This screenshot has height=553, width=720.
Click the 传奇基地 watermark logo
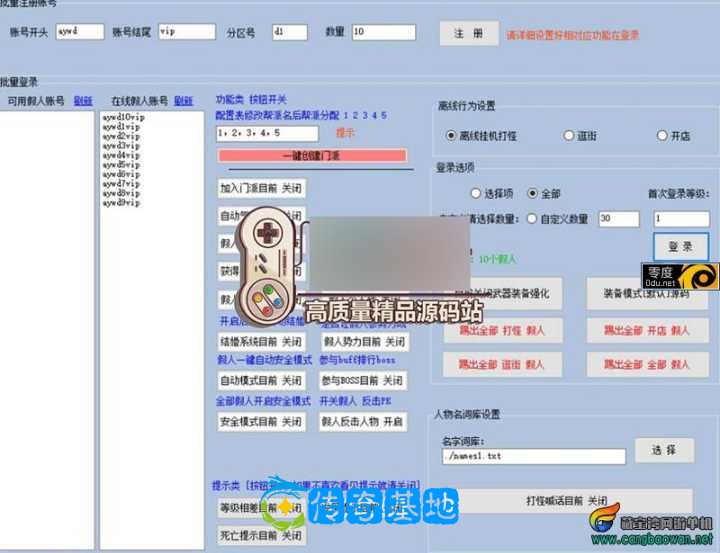360,508
